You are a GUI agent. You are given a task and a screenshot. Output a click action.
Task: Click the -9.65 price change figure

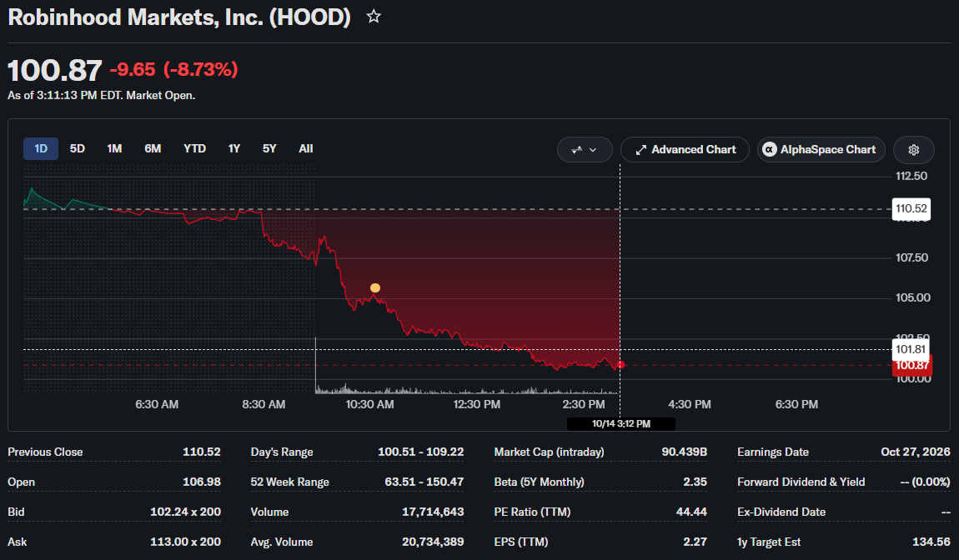coord(133,70)
